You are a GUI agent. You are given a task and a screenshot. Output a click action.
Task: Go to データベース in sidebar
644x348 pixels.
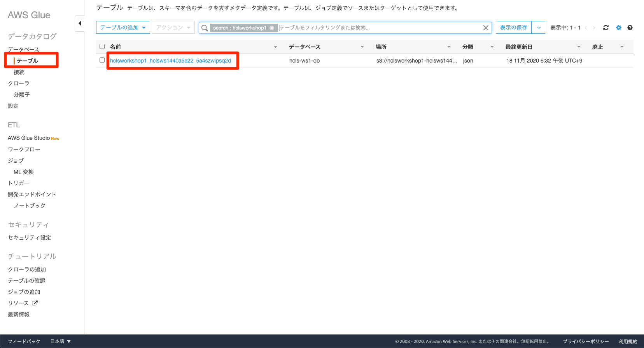23,49
